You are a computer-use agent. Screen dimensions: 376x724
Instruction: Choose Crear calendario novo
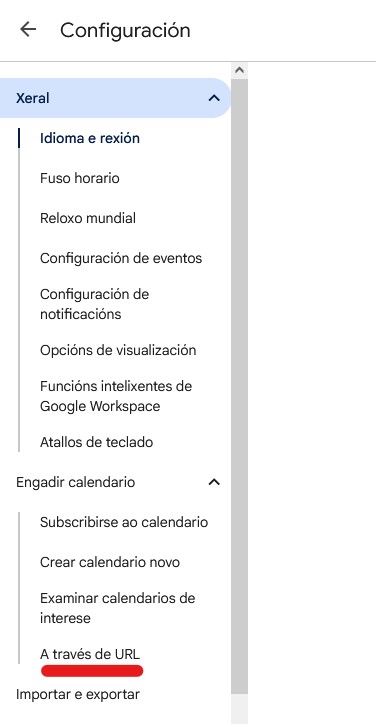tap(109, 562)
